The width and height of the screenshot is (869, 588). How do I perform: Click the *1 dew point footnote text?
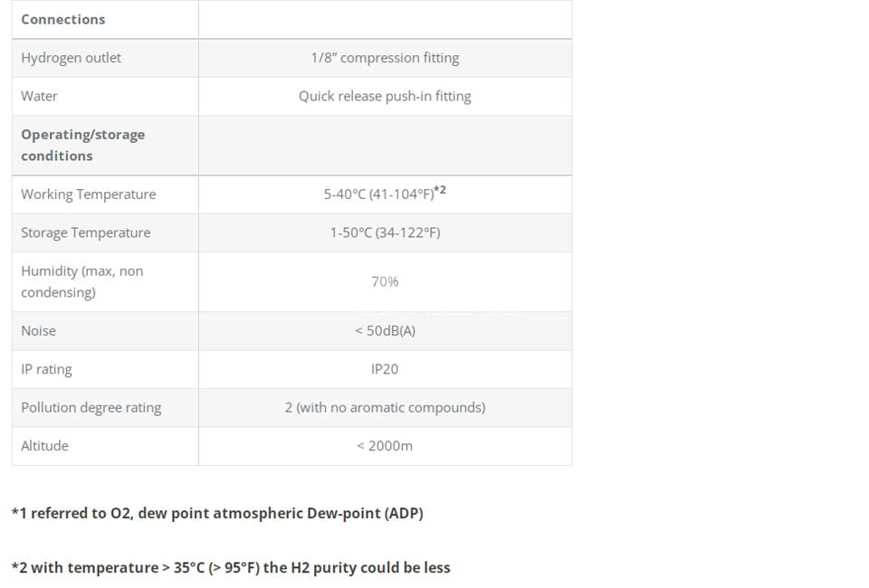217,513
